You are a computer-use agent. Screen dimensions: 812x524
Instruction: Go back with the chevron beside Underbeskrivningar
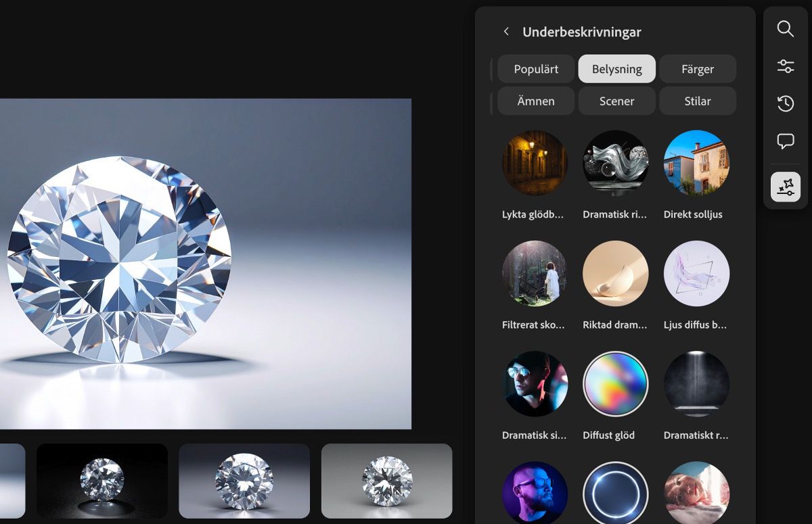(506, 32)
